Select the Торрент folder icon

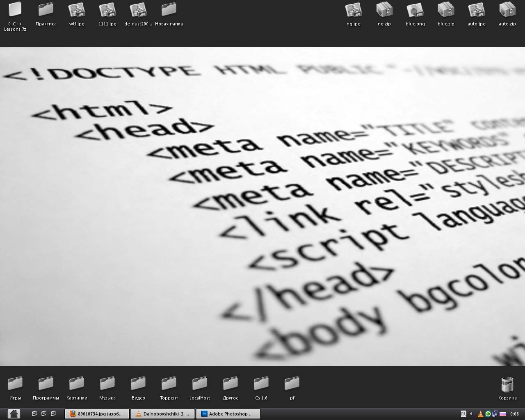[x=169, y=383]
